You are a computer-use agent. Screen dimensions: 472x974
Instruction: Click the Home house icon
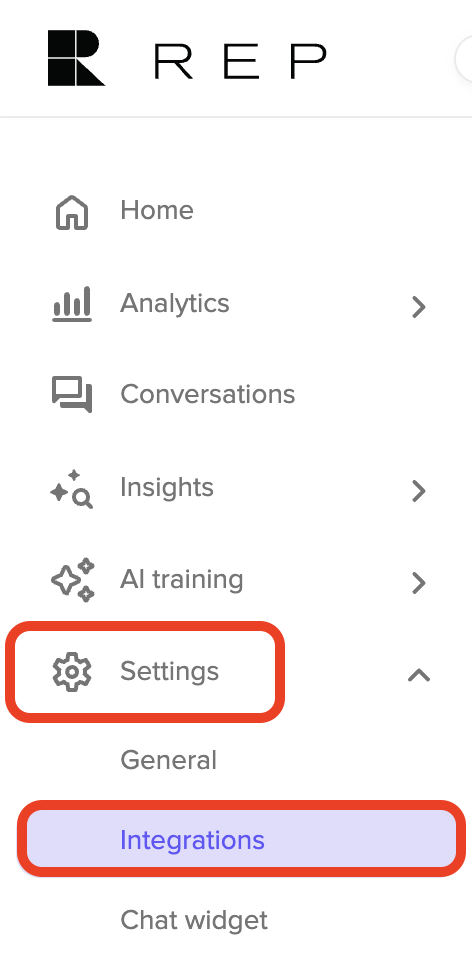click(x=72, y=212)
